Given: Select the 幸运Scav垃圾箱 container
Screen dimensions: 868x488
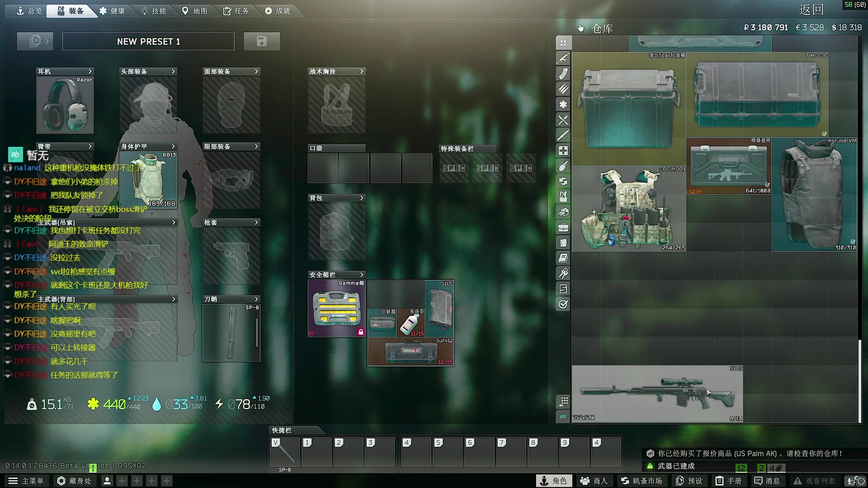Looking at the screenshot, I should (x=629, y=109).
